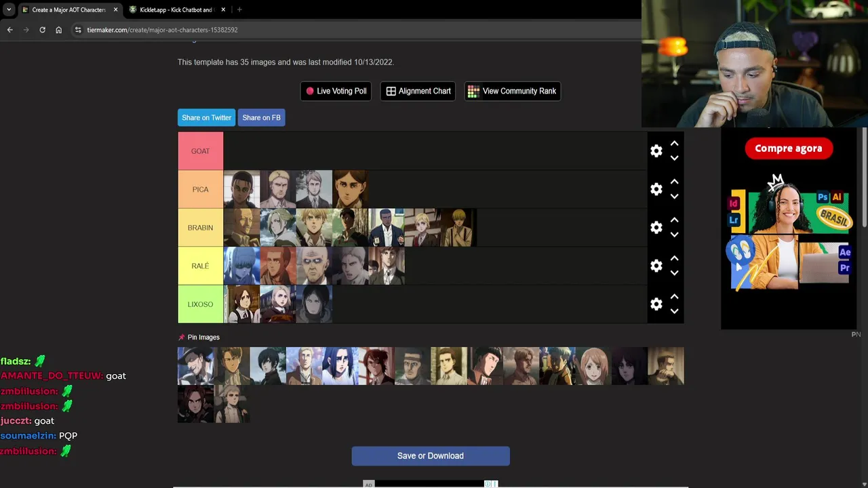Open a new browser tab
868x488 pixels.
click(239, 9)
